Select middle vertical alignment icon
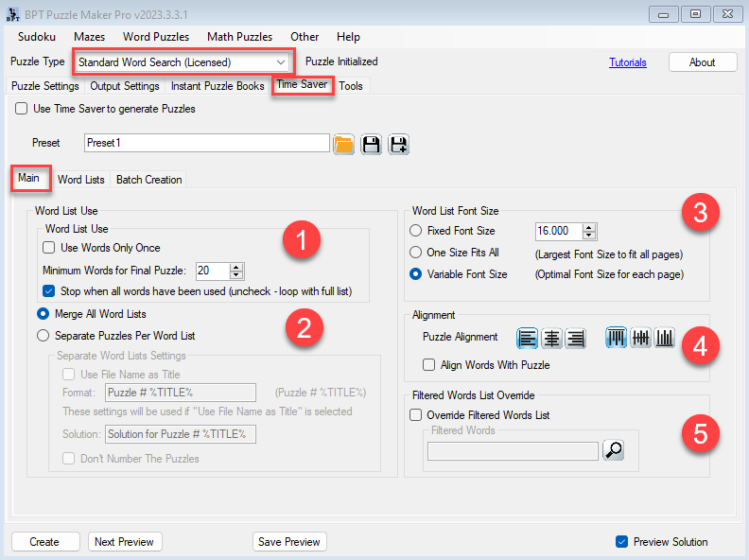 640,339
